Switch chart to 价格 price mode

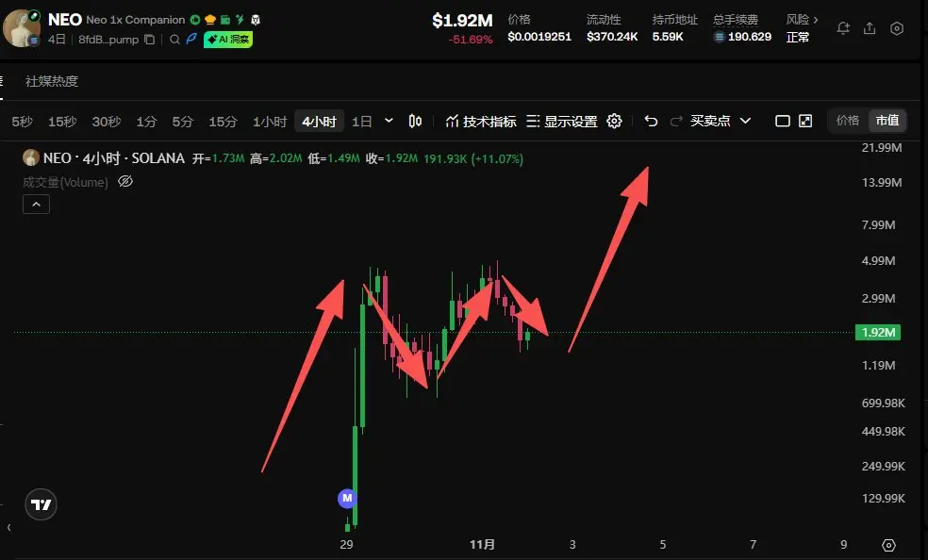click(x=848, y=121)
